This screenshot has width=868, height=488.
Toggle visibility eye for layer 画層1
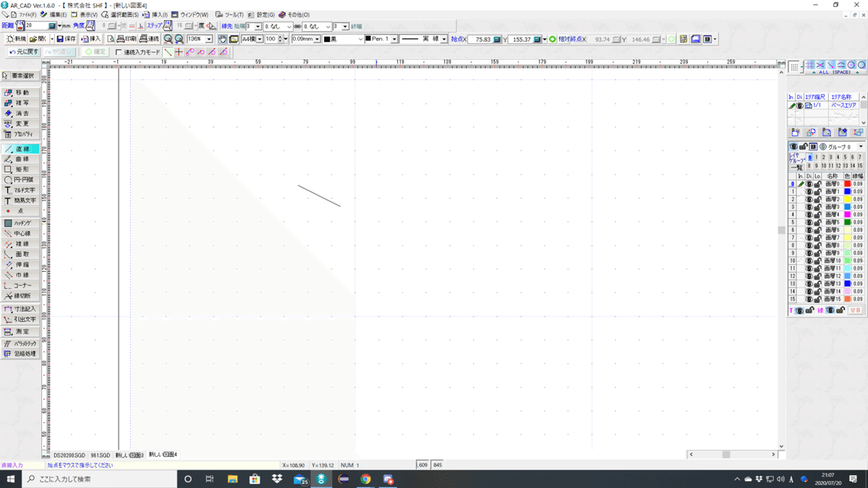[809, 192]
